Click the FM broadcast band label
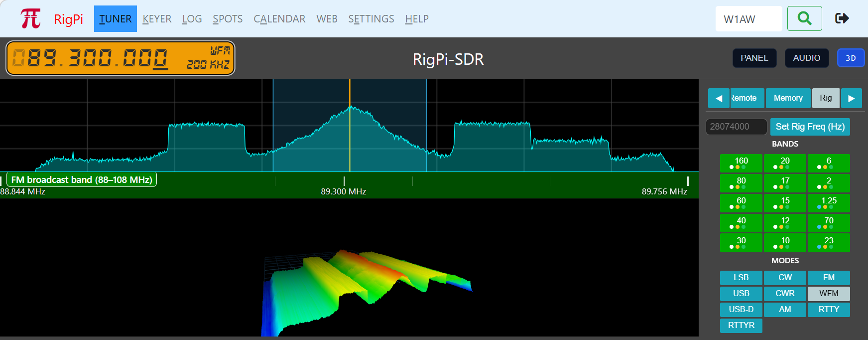The width and height of the screenshot is (868, 340). (x=82, y=179)
